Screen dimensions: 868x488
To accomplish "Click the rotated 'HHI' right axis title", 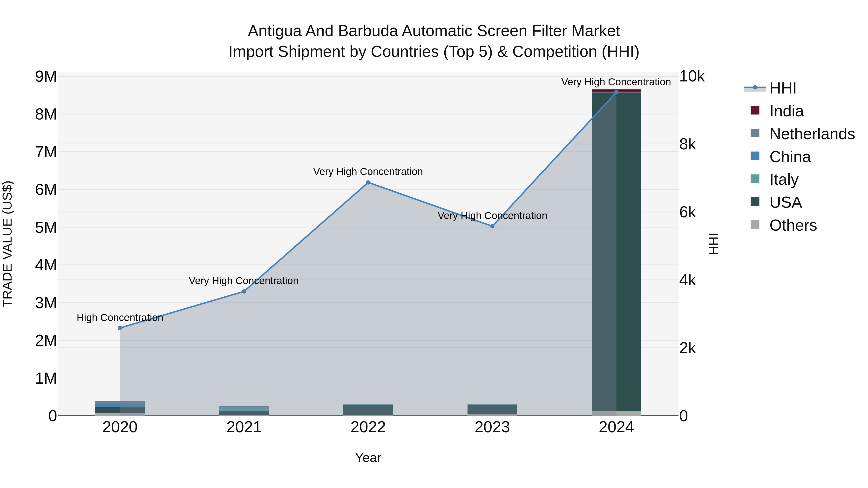I will pyautogui.click(x=714, y=244).
